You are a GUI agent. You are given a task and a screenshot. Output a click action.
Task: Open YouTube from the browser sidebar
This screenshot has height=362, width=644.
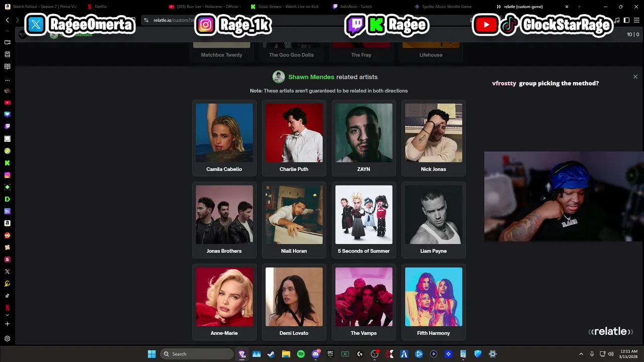tap(7, 103)
